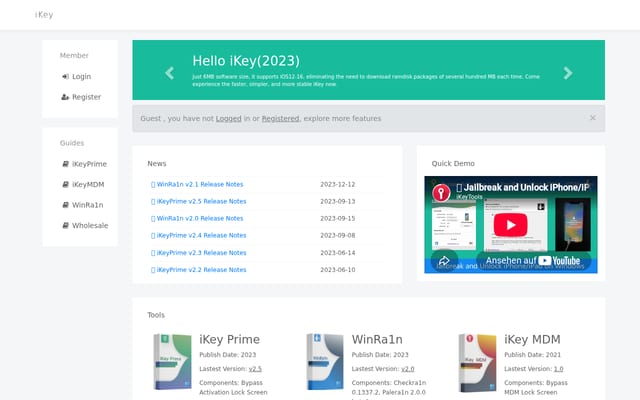Open WinRa1n v2.0 Release Notes

(x=200, y=219)
